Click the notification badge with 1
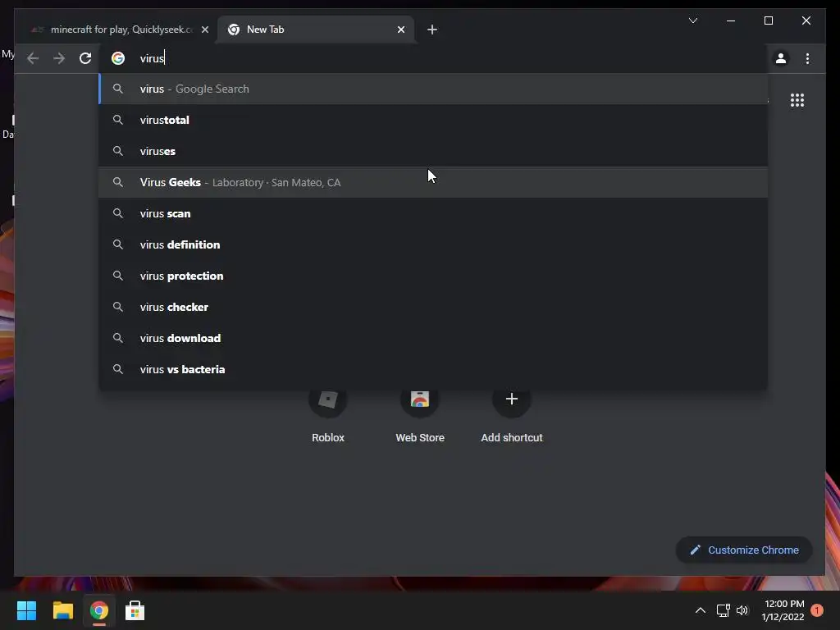 coord(817,610)
